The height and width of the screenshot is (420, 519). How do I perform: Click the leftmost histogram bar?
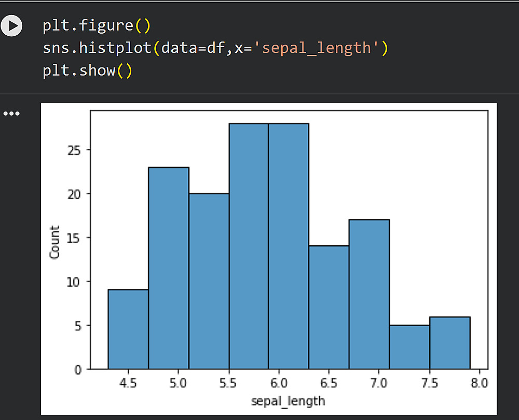(x=128, y=329)
